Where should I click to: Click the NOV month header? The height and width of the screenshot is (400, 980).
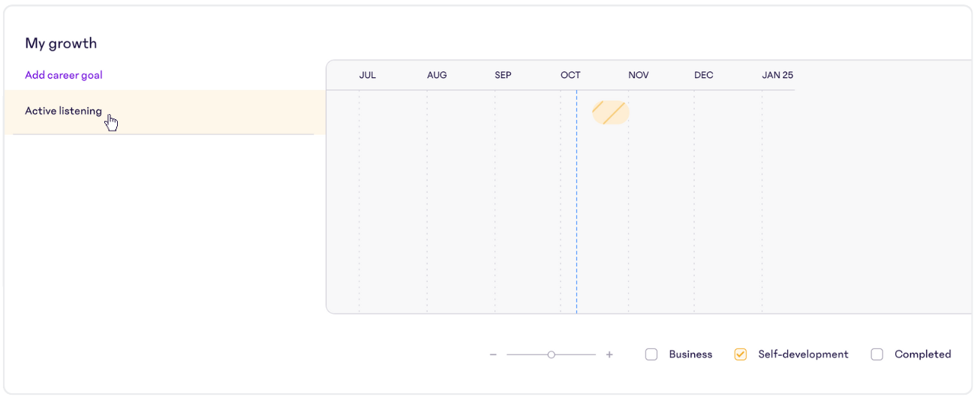coord(639,75)
